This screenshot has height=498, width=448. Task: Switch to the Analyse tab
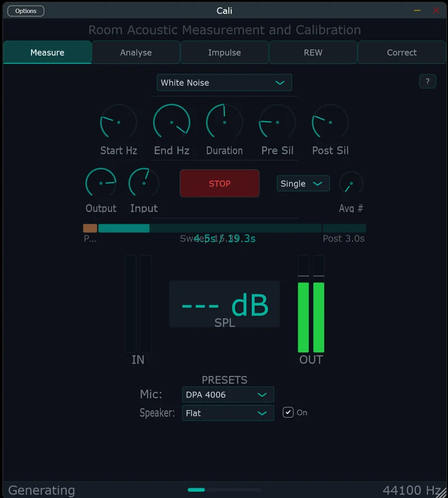tap(136, 53)
